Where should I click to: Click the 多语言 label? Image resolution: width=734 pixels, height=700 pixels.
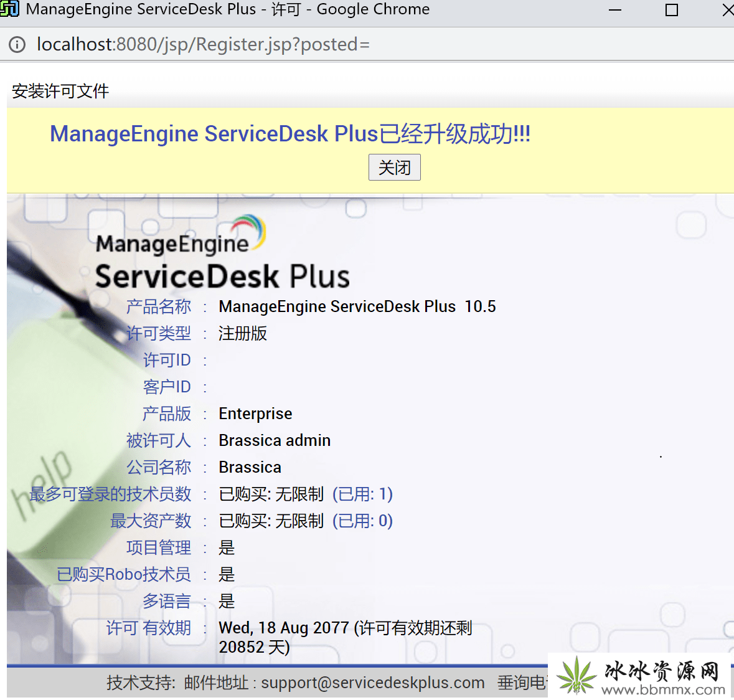pos(167,601)
